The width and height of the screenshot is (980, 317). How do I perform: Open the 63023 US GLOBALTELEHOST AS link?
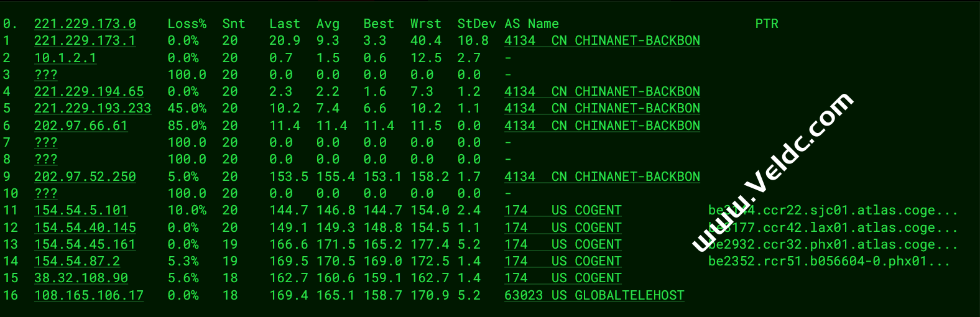point(594,295)
